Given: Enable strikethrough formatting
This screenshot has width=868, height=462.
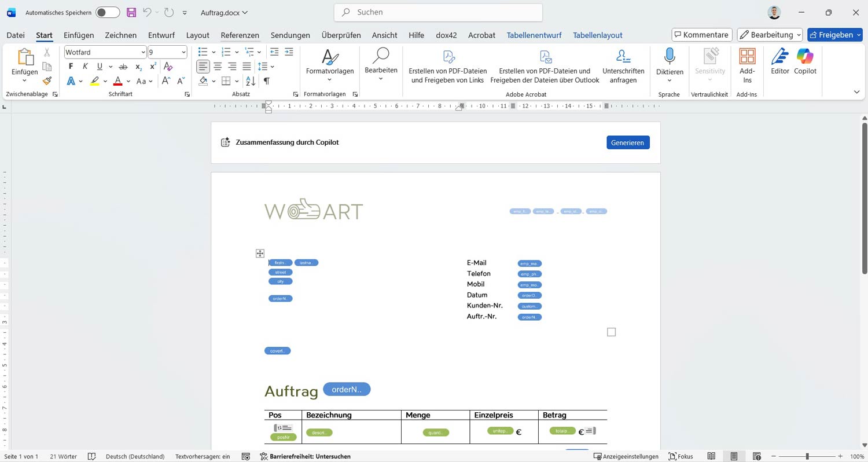Looking at the screenshot, I should tap(123, 66).
